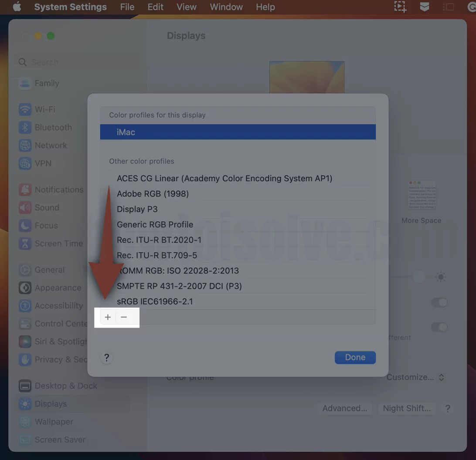Add a color profile with the plus button
Screen dimensions: 476x460
tap(108, 317)
